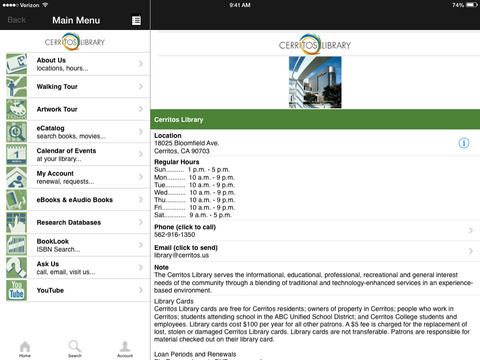Image resolution: width=480 pixels, height=360 pixels.
Task: Switch to the Home tab
Action: (25, 349)
